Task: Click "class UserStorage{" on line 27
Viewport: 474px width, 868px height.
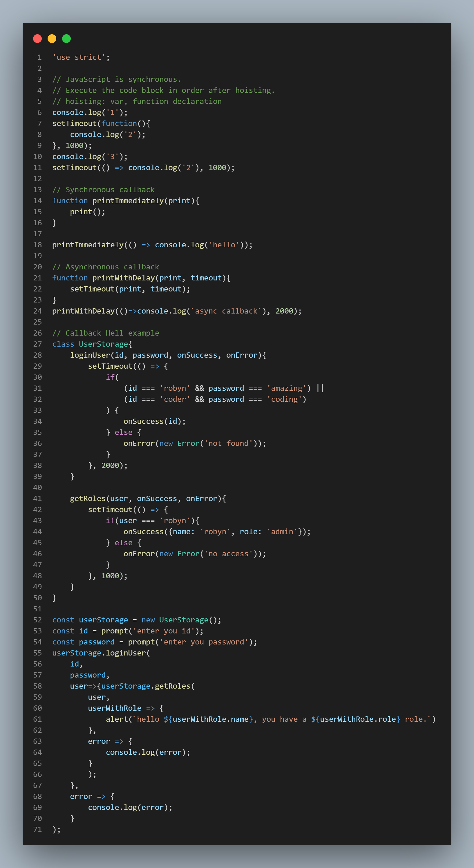Action: pos(92,344)
